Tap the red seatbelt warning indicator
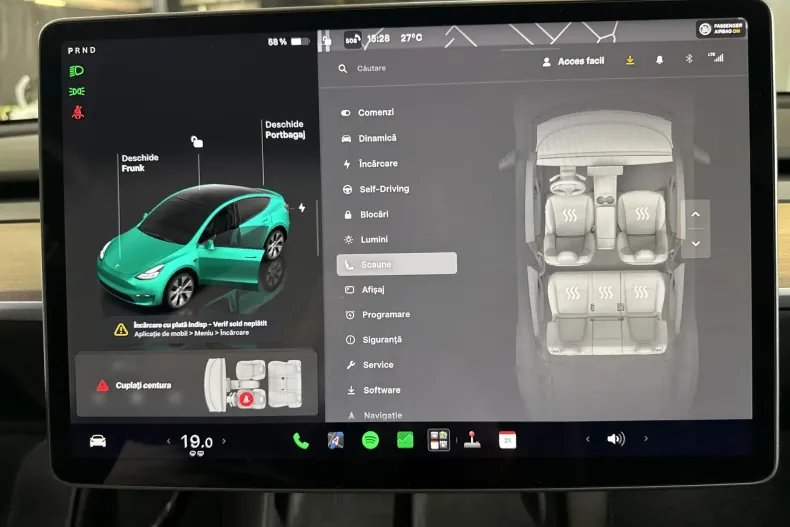Screen dimensions: 790x527 (x=78, y=112)
